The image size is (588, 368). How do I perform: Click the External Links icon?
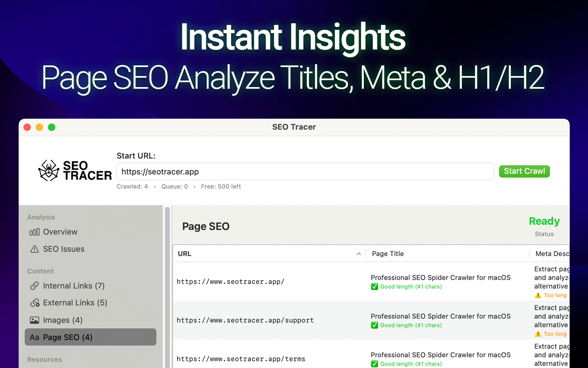coord(35,303)
